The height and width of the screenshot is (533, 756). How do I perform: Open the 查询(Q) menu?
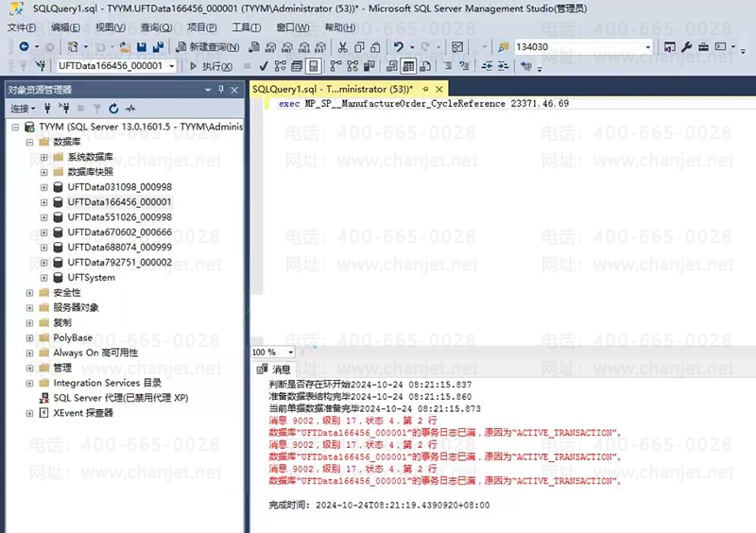click(x=156, y=27)
